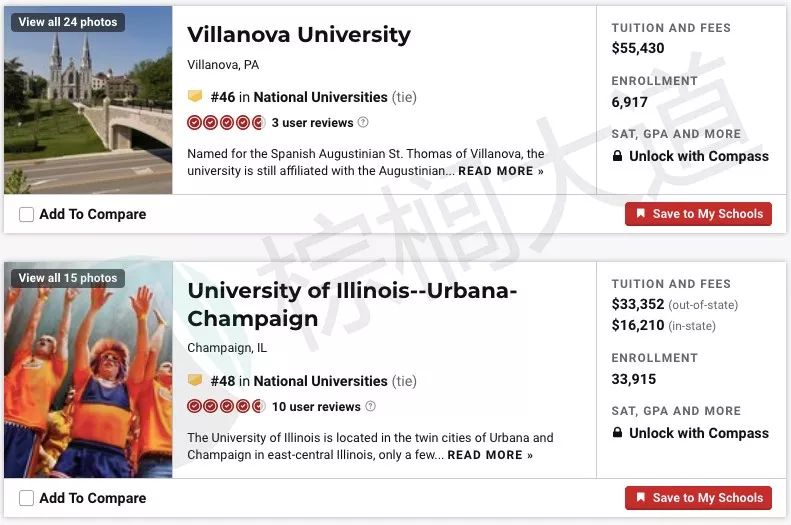Click the lock icon for Villanova's Compass data

click(x=617, y=156)
